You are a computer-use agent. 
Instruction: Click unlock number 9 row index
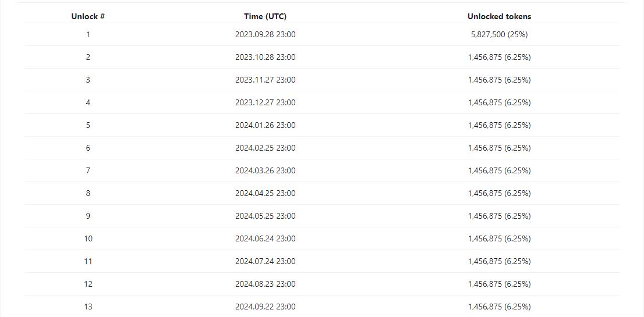pos(88,216)
